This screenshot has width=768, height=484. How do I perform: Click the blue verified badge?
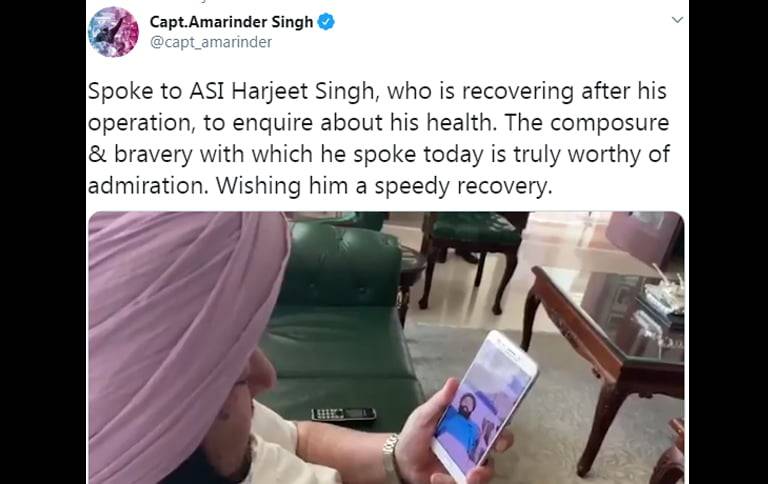[326, 22]
